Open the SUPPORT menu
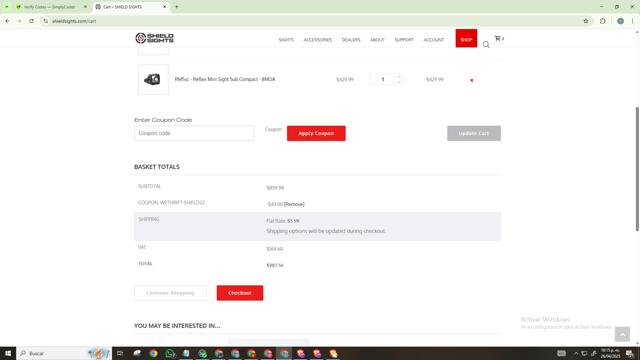Viewport: 640px width, 360px height. (x=404, y=40)
